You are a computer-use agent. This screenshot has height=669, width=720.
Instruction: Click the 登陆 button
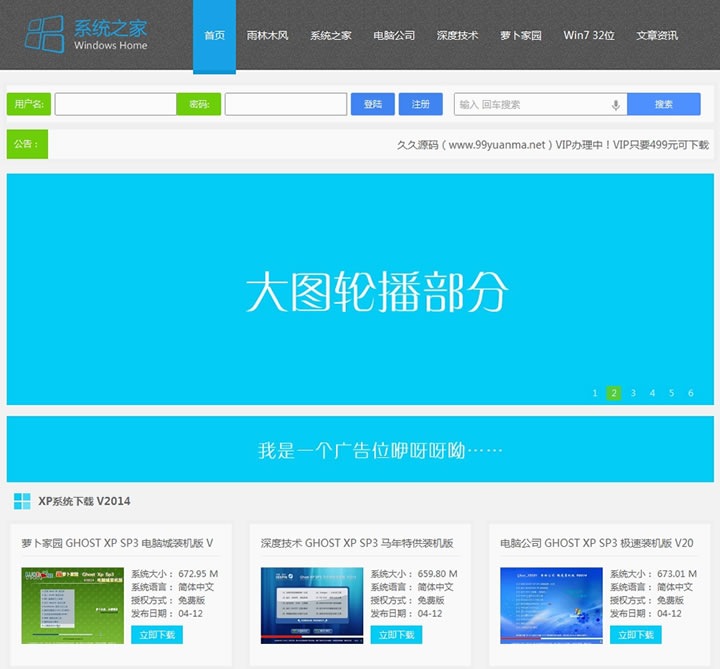373,104
